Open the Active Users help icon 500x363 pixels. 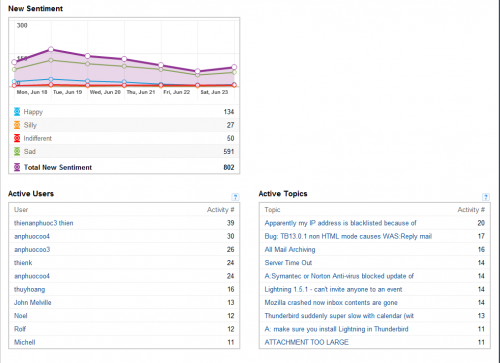pos(235,197)
